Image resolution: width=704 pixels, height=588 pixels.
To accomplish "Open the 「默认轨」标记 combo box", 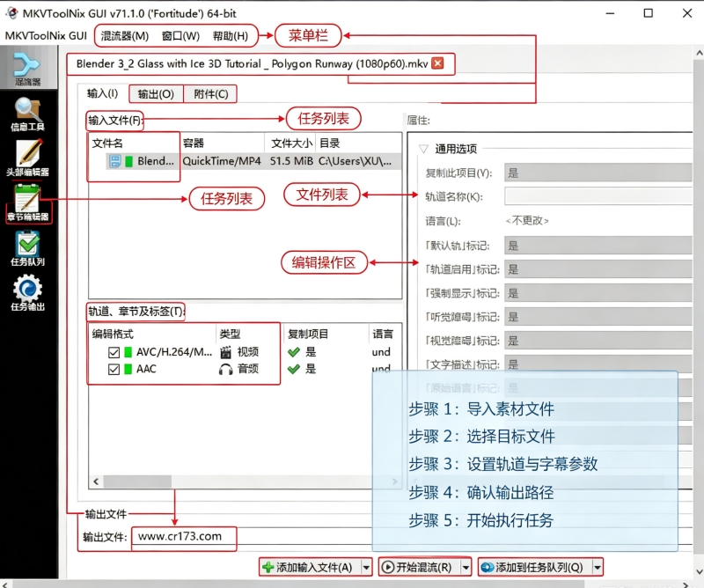I will pos(598,246).
